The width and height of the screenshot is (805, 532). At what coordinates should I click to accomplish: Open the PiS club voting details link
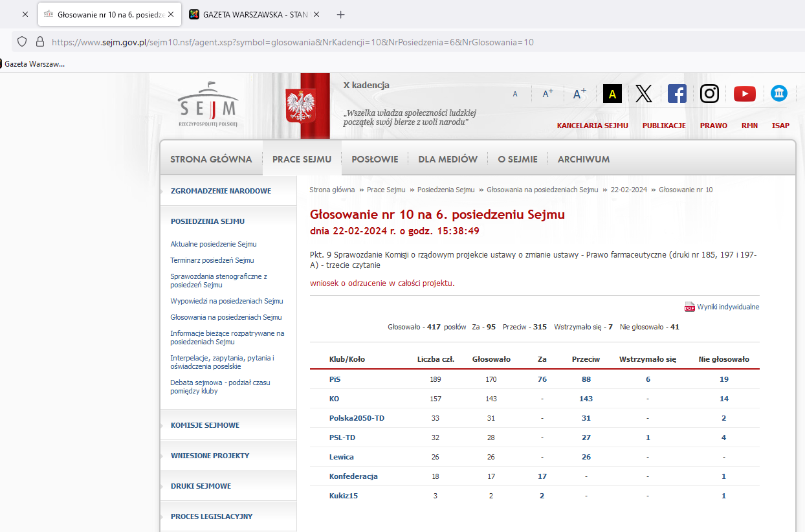[335, 379]
